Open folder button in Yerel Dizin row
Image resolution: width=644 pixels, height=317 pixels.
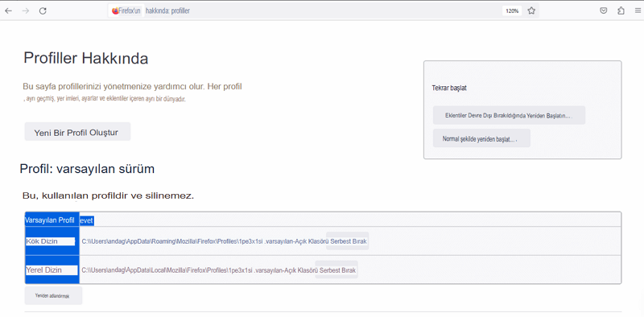click(336, 270)
